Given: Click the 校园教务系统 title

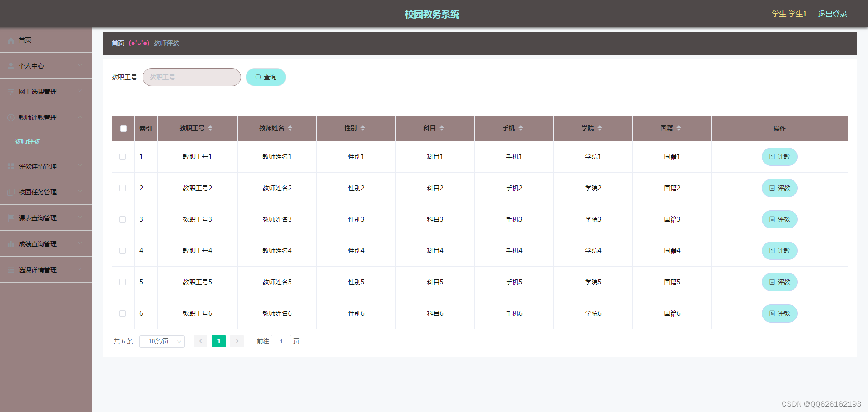Looking at the screenshot, I should (x=432, y=15).
